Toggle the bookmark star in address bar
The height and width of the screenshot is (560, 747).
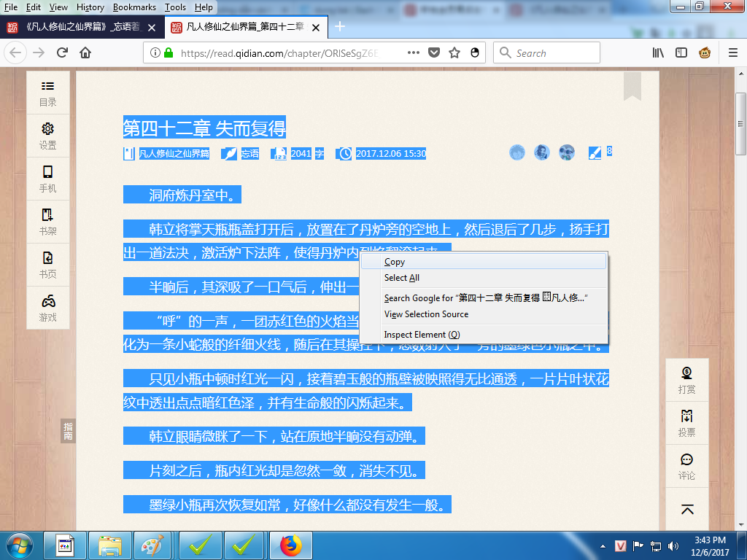[454, 52]
